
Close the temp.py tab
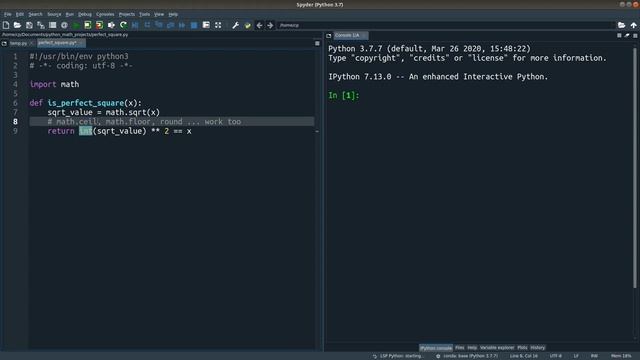(31, 43)
